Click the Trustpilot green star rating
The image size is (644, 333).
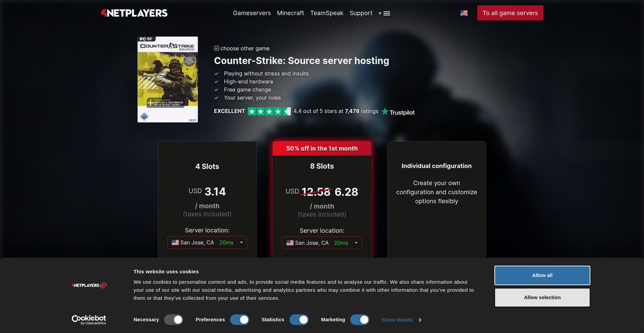[x=269, y=111]
